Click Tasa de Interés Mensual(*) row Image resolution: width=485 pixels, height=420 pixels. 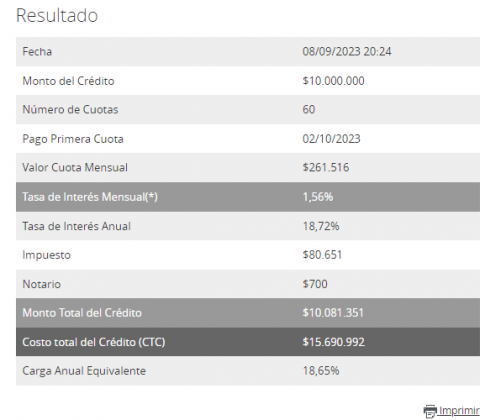[x=248, y=197]
